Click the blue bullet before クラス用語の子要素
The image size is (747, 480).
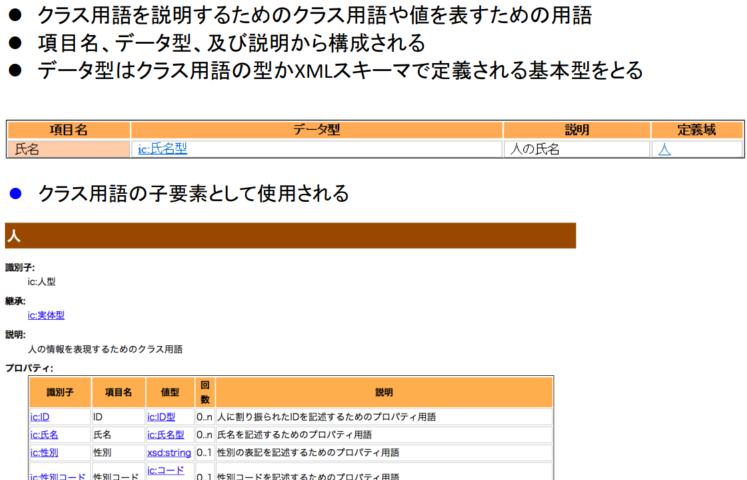pos(14,194)
